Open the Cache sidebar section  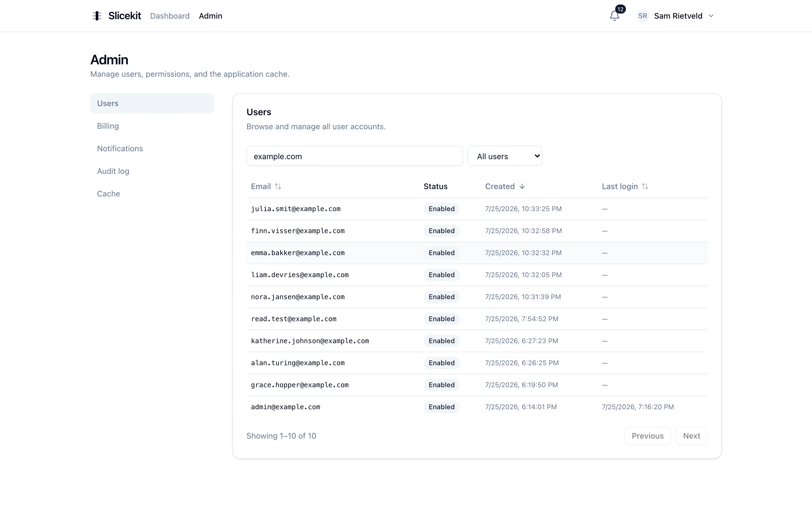click(x=152, y=194)
